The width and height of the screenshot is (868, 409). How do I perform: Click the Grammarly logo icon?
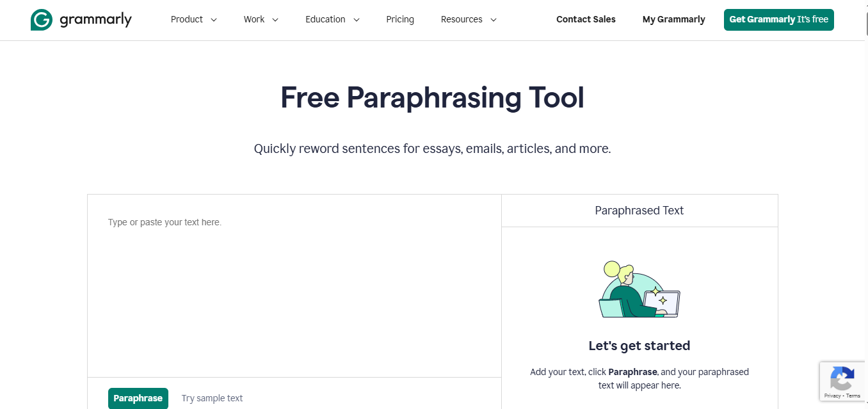click(x=42, y=20)
